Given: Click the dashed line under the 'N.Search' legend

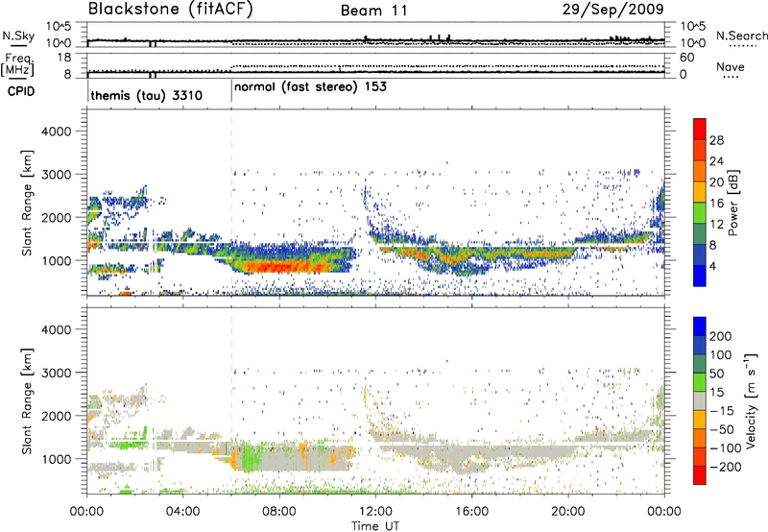Looking at the screenshot, I should (x=743, y=46).
